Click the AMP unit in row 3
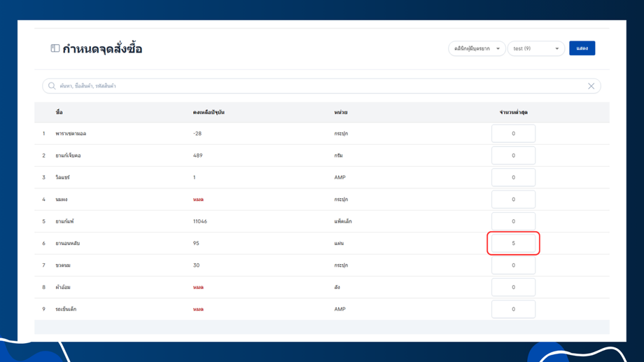 tap(339, 178)
